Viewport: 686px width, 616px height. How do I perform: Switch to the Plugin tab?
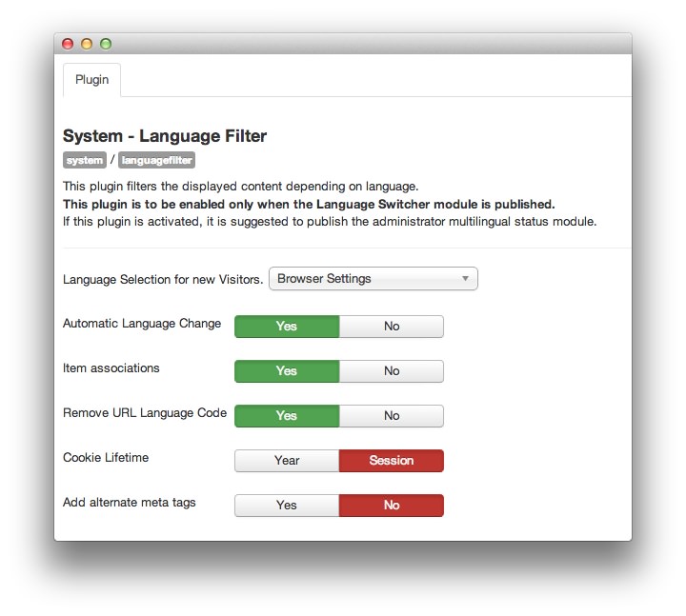click(x=92, y=80)
